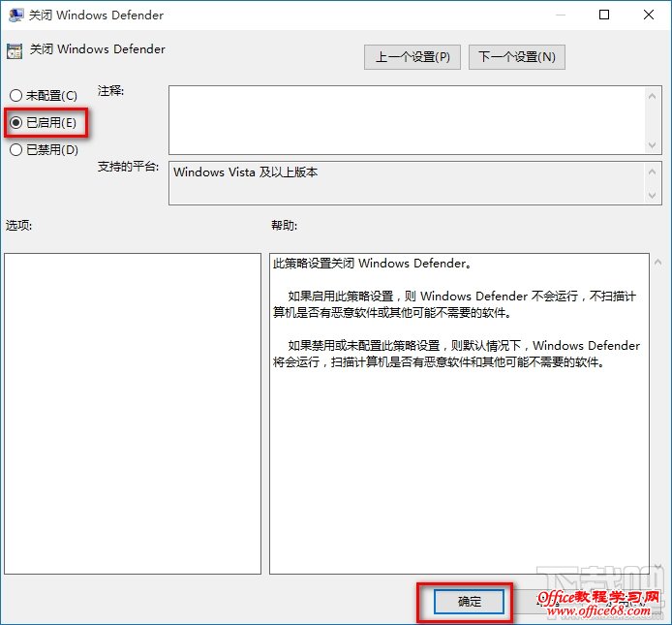Minimize the Windows Defender policy window
This screenshot has width=672, height=625.
[x=560, y=15]
